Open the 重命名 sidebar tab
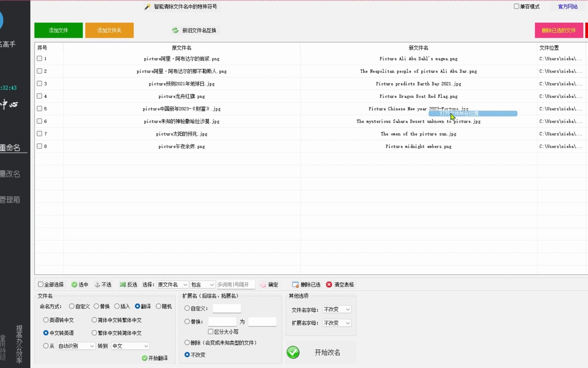This screenshot has width=588, height=368. (x=10, y=148)
